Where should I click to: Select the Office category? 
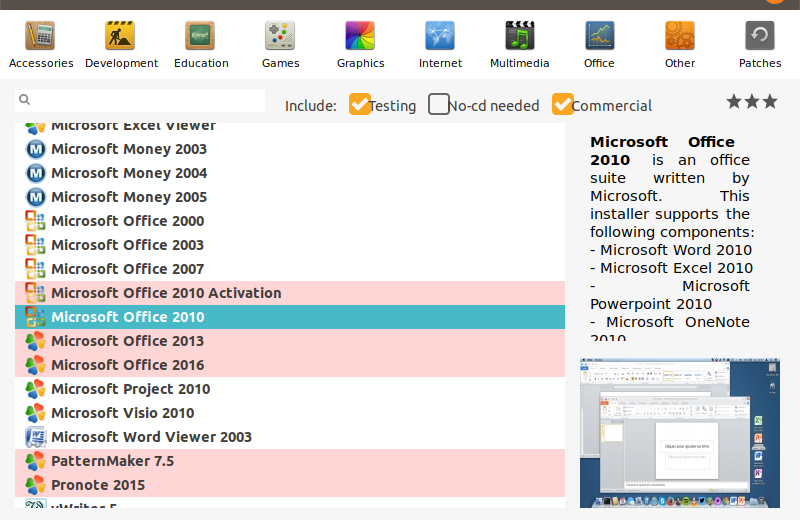[x=599, y=45]
